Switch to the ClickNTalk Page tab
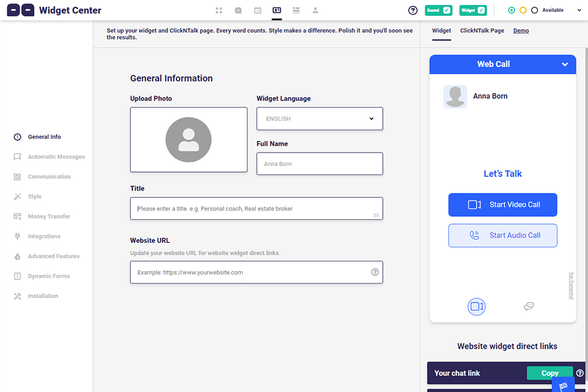 (482, 31)
